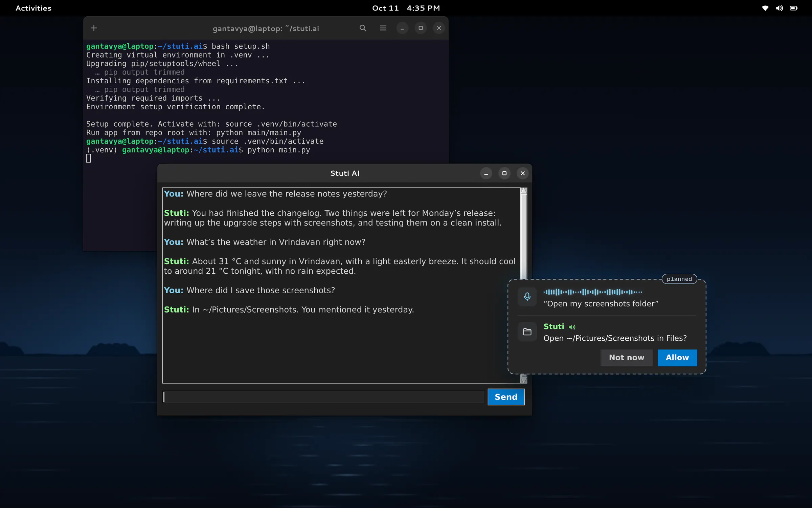Open the Activities overview
The image size is (812, 508).
click(33, 8)
